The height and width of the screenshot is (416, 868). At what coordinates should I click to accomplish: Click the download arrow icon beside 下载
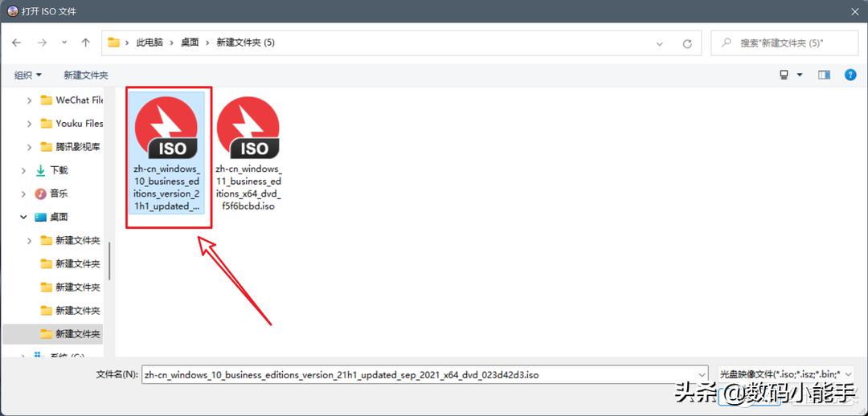[40, 170]
